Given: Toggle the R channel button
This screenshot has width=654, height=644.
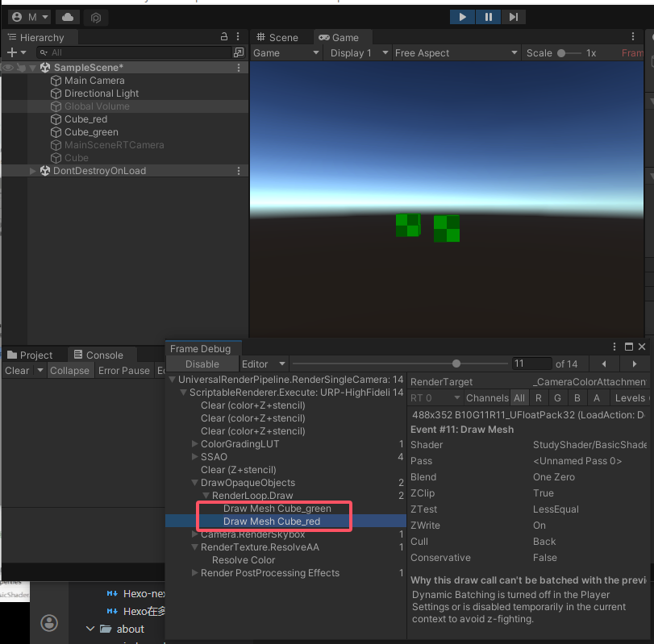Looking at the screenshot, I should pyautogui.click(x=539, y=398).
